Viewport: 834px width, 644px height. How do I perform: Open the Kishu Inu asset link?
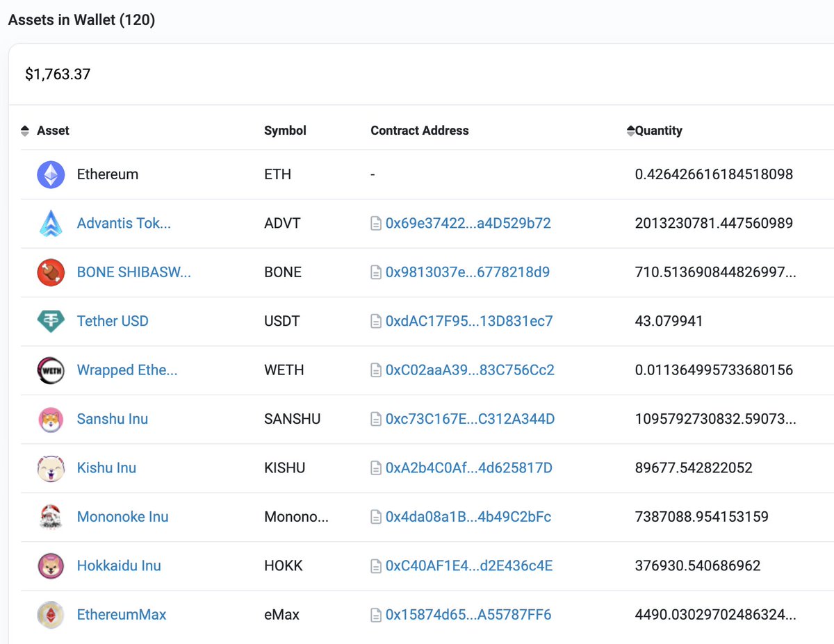[106, 468]
